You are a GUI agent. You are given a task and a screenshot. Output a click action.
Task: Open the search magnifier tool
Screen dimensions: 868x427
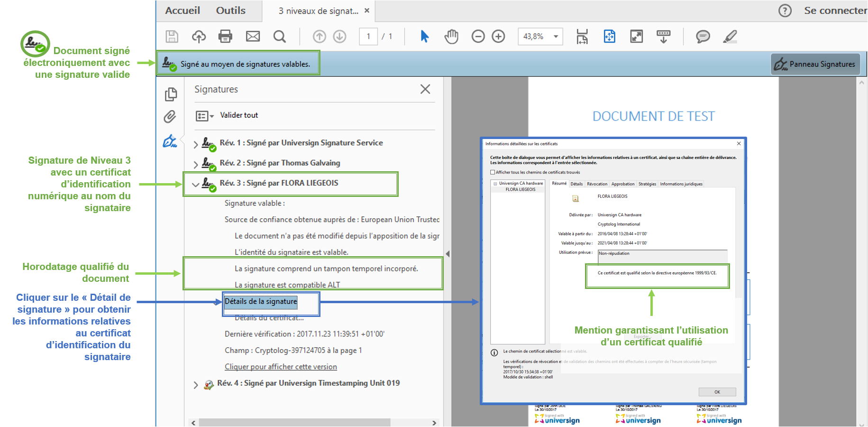[280, 37]
